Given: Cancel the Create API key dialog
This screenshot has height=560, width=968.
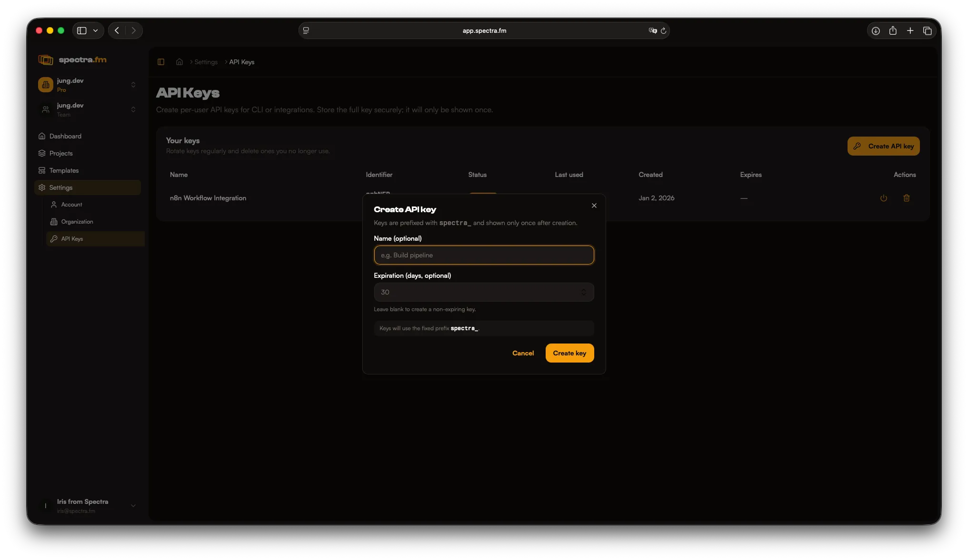Looking at the screenshot, I should click(523, 353).
